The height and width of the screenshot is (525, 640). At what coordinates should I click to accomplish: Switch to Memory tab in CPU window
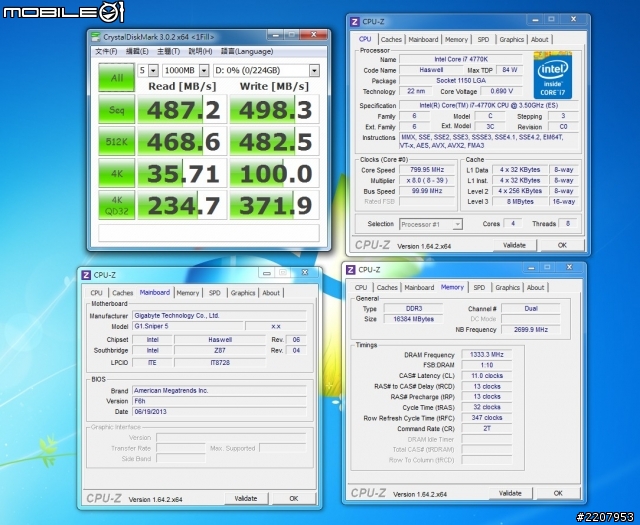click(456, 40)
